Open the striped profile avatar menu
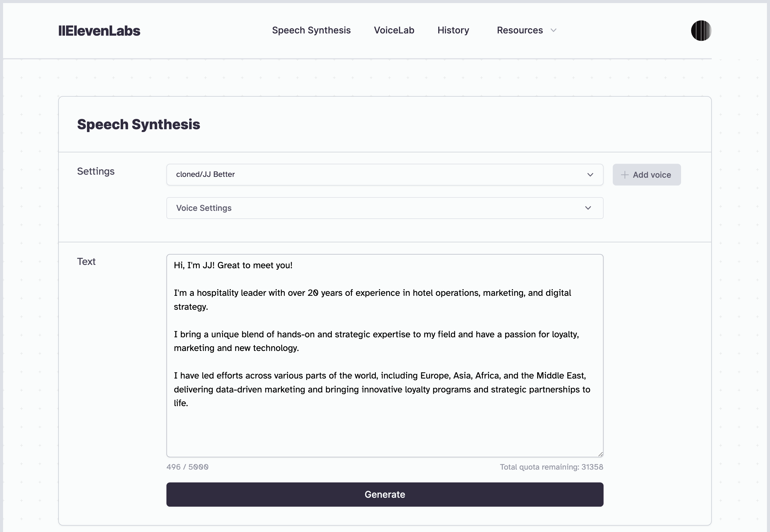 [701, 31]
